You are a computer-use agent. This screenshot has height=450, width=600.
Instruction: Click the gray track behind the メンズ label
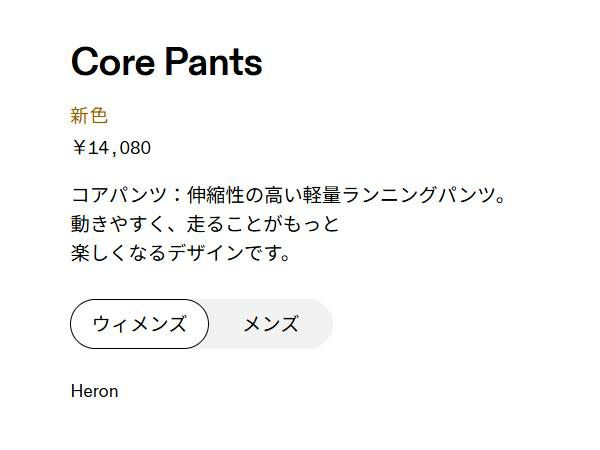click(x=317, y=324)
